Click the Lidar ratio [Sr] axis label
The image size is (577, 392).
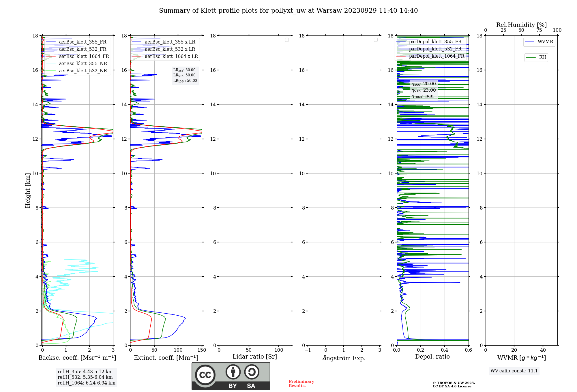pos(255,357)
